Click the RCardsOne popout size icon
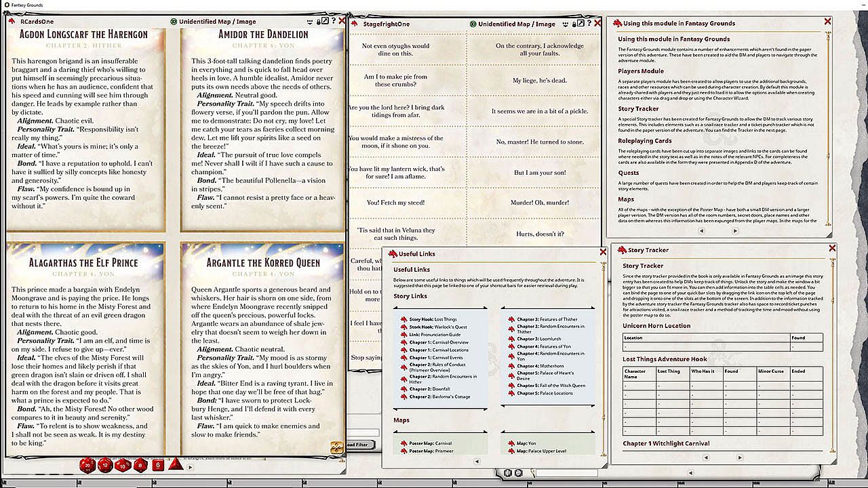 [x=325, y=21]
